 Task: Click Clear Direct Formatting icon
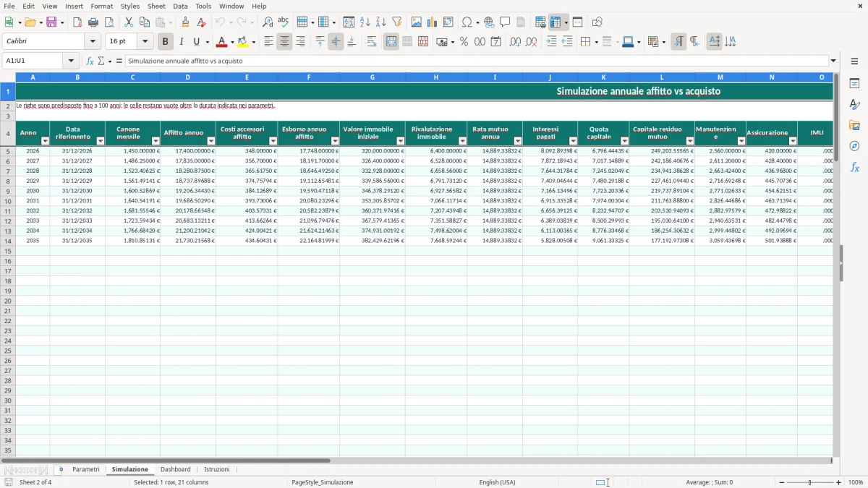(201, 22)
